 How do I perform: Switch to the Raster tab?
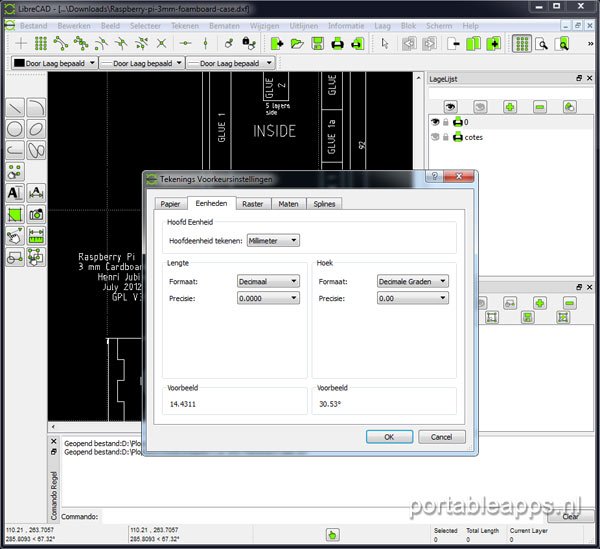point(252,203)
